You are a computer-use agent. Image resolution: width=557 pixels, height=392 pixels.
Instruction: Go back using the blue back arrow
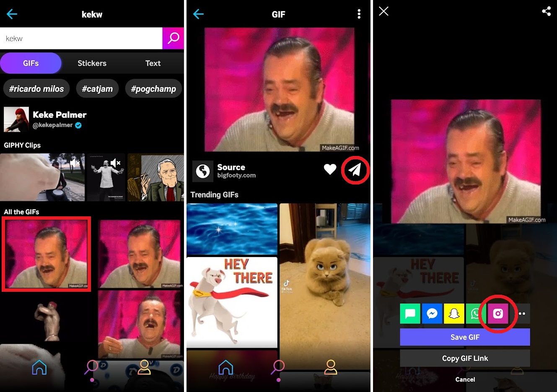tap(12, 14)
